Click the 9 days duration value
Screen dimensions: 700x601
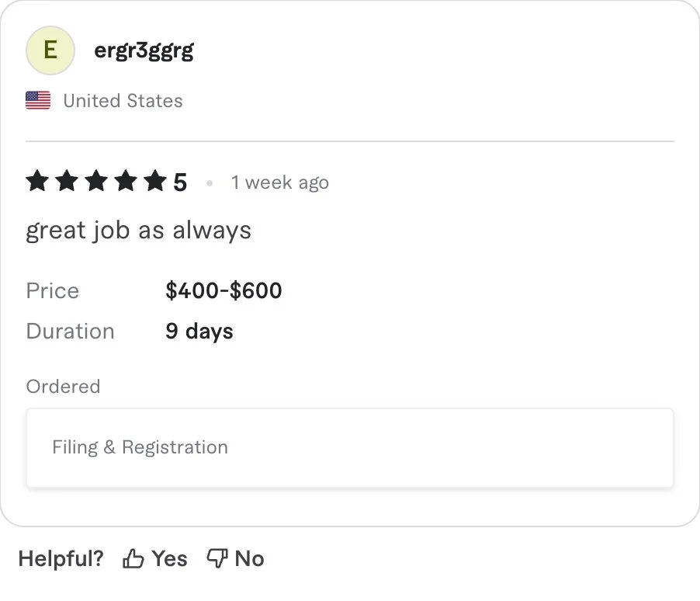pos(199,332)
